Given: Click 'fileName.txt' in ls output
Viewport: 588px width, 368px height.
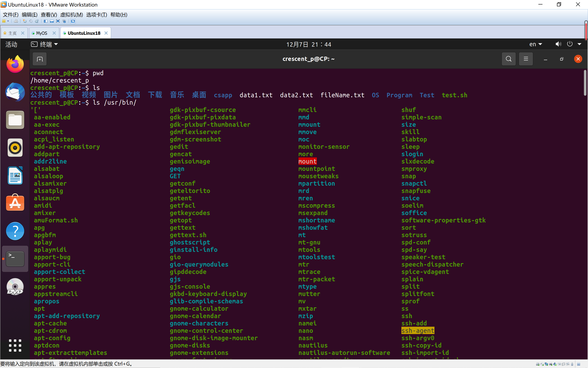Looking at the screenshot, I should pyautogui.click(x=342, y=95).
